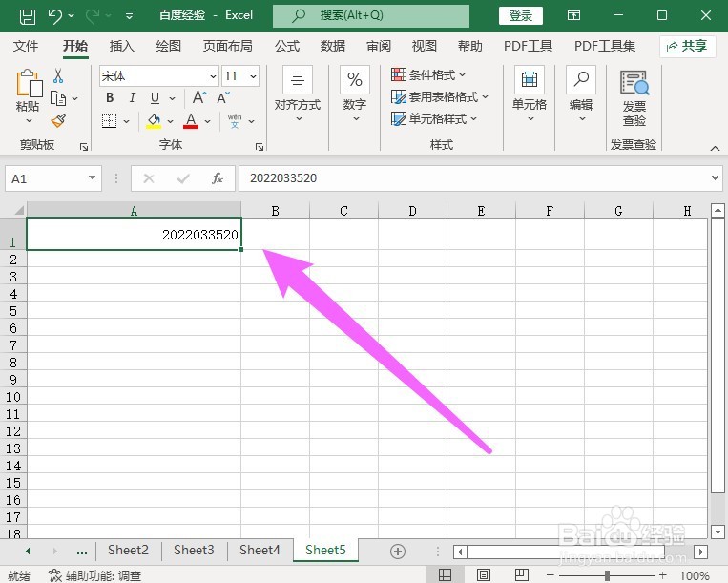The width and height of the screenshot is (728, 583).
Task: Switch to Page Layout view icon
Action: coord(484,575)
